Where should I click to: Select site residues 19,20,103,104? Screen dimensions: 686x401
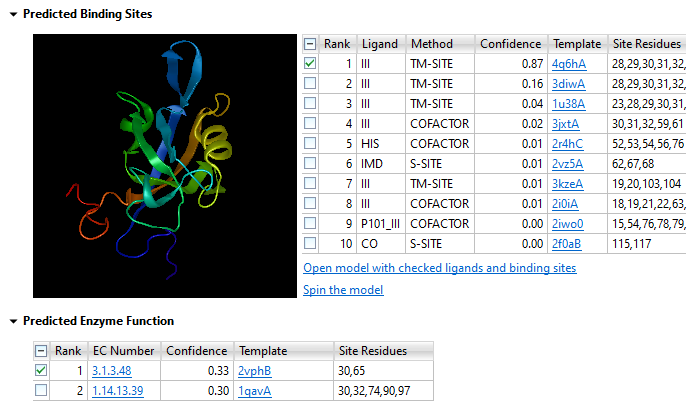647,184
